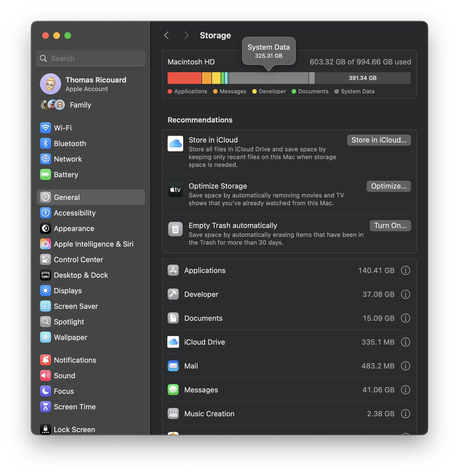
Task: Click the Apple TV icon by Optimize Storage
Action: (x=175, y=190)
